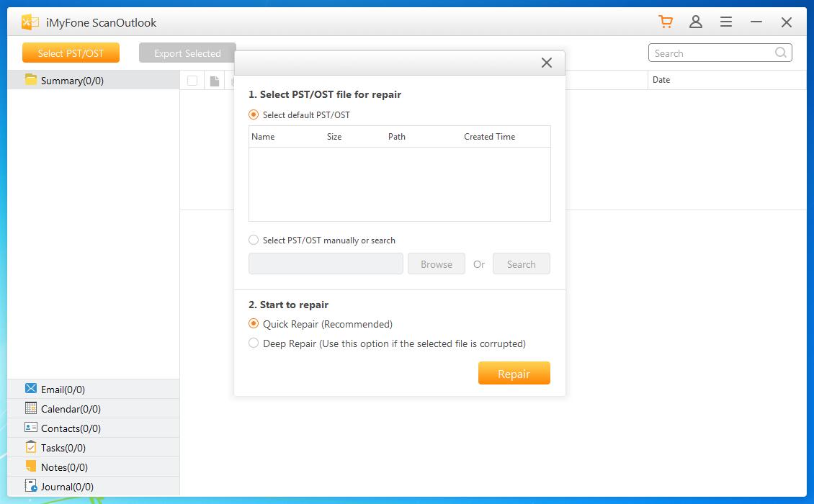Click the Notes sticky icon
This screenshot has height=504, width=814.
[31, 466]
